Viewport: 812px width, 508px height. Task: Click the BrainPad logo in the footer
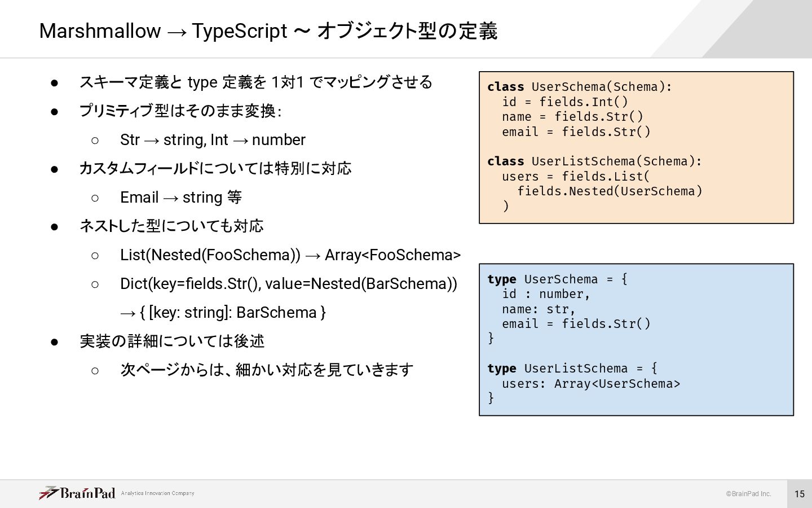pyautogui.click(x=77, y=493)
